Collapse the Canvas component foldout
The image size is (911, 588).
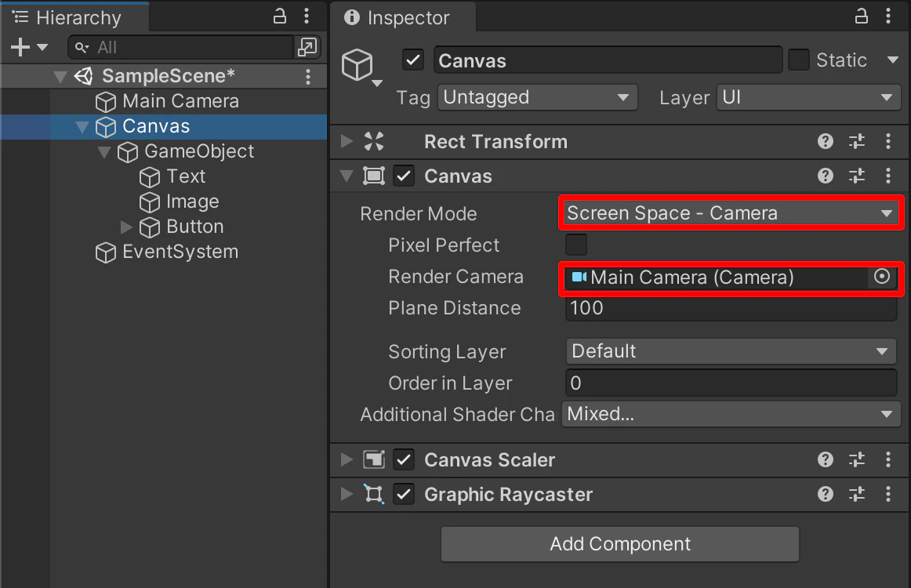click(x=347, y=176)
